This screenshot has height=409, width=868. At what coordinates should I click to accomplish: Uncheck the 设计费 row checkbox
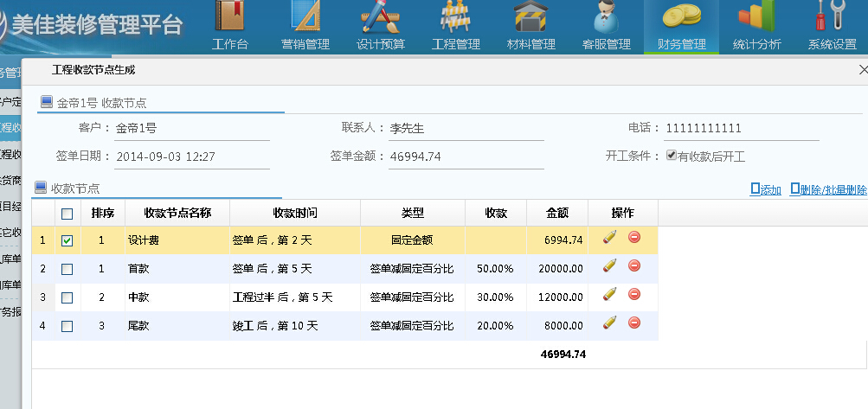pyautogui.click(x=68, y=241)
